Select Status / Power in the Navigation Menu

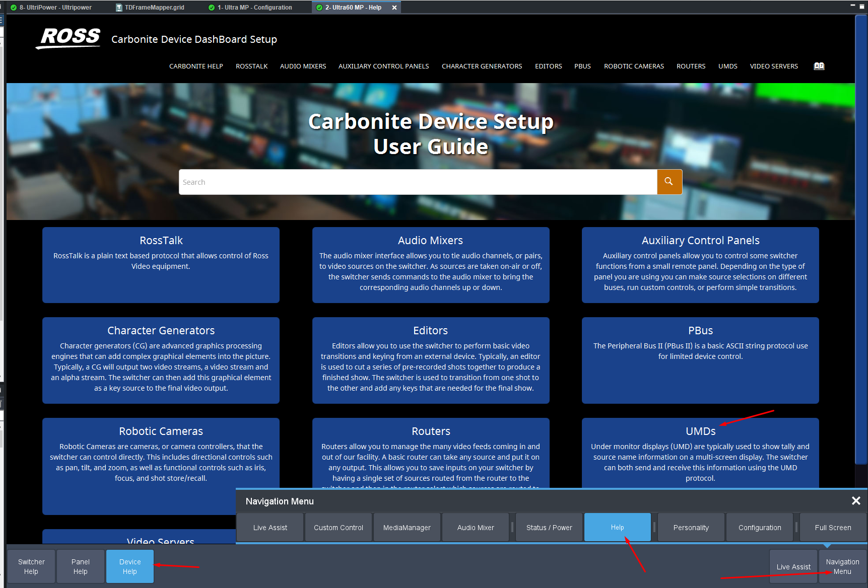click(x=549, y=527)
